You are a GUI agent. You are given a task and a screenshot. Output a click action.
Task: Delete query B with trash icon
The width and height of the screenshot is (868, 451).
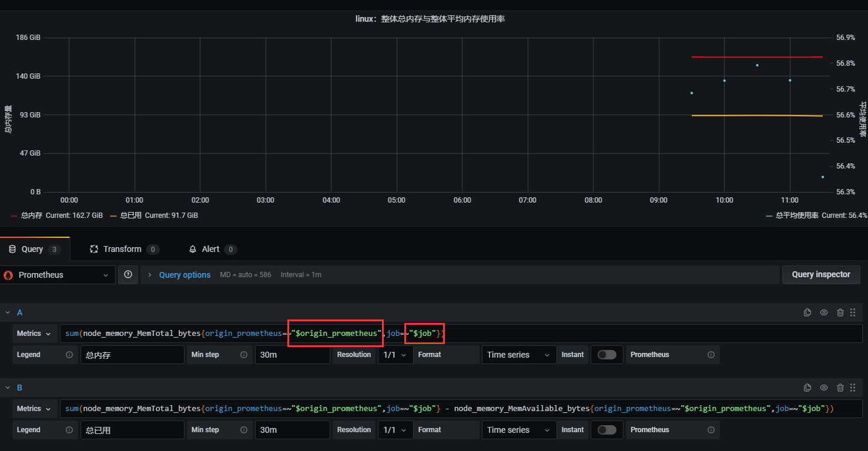[840, 388]
